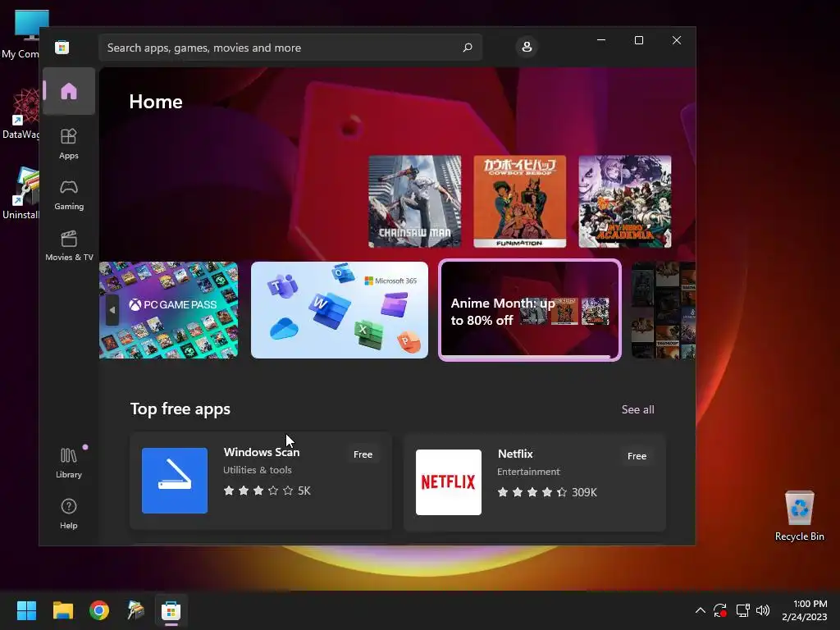840x630 pixels.
Task: Select the Microsoft 365 banner
Action: click(x=340, y=309)
